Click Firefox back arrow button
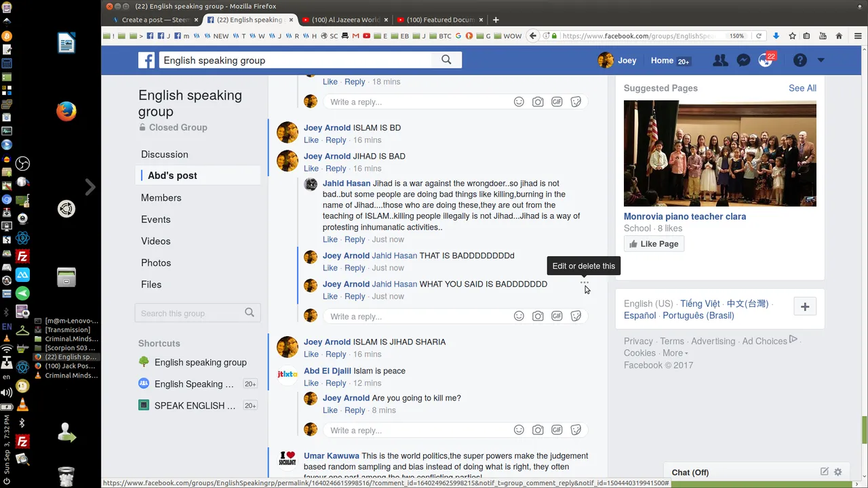The image size is (868, 488). coord(533,36)
